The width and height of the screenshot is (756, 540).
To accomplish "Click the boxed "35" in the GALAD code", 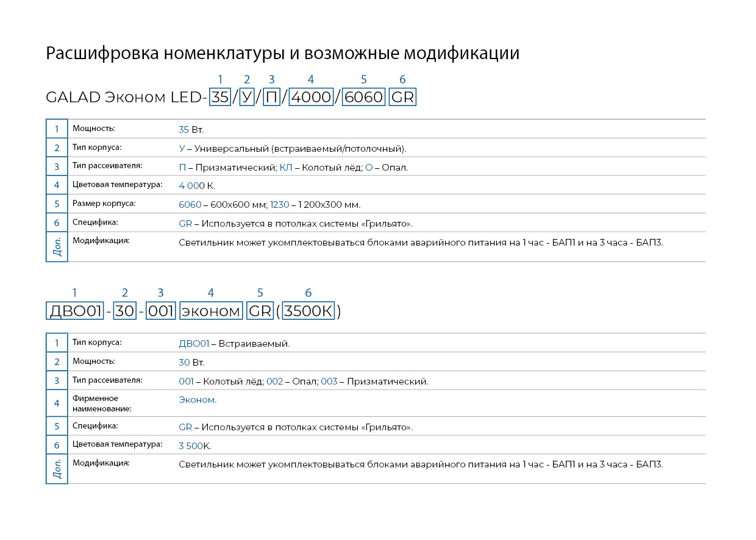I will (220, 98).
